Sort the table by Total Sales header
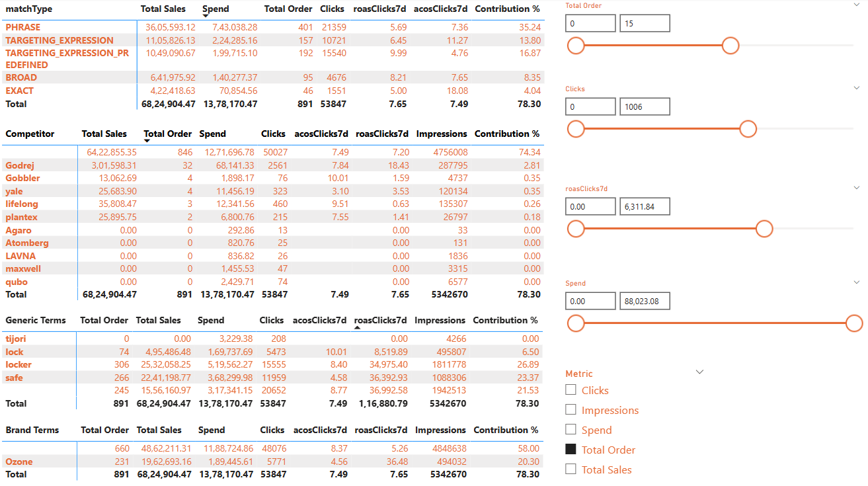Screen dimensions: 868x486 (163, 9)
